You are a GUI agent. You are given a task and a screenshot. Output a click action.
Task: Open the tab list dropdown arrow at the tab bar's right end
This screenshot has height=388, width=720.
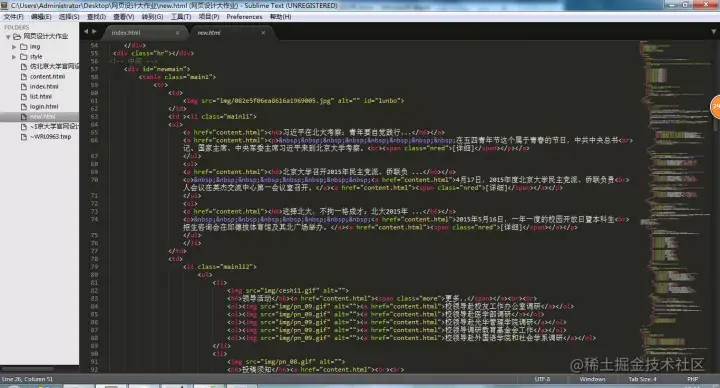tap(714, 32)
